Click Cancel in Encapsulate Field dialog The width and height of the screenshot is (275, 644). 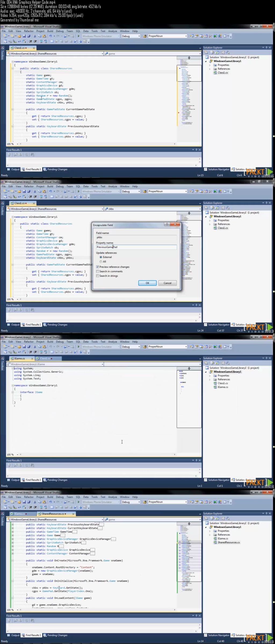[x=167, y=283]
